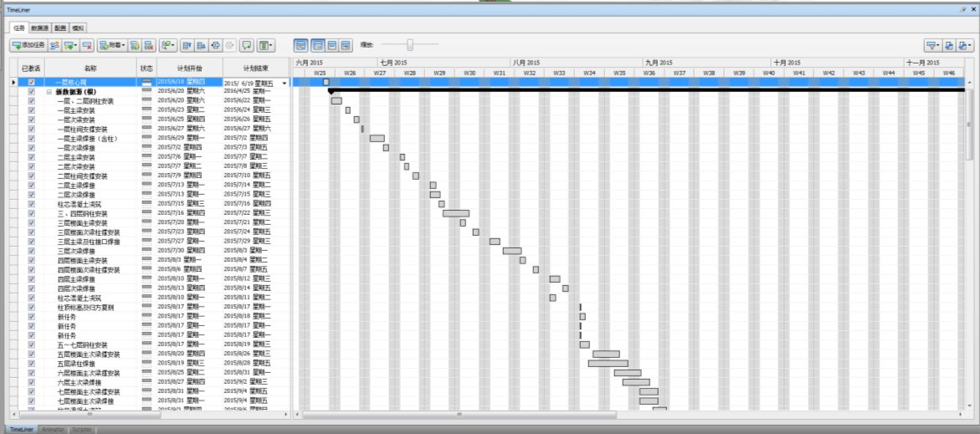Open the planned end date dropdown in first row

(285, 83)
